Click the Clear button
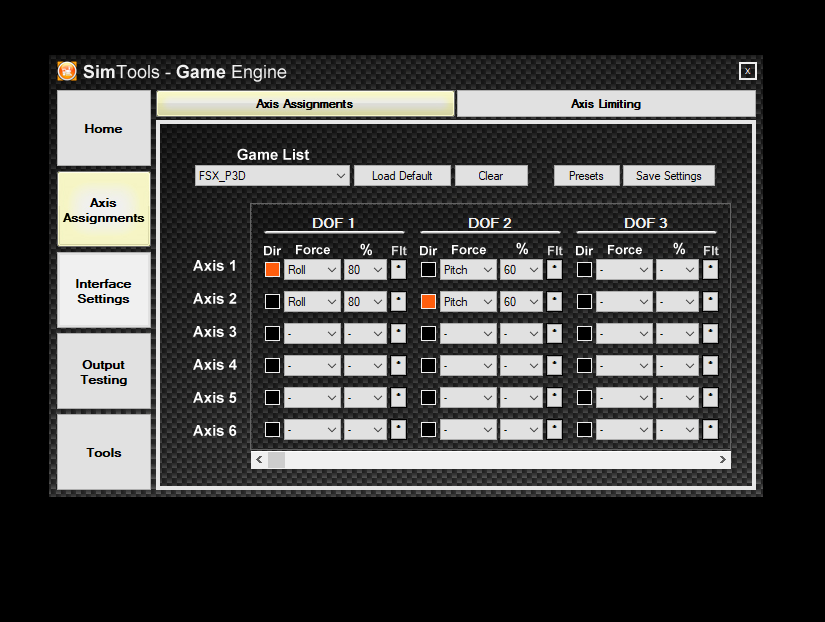The width and height of the screenshot is (825, 622). click(491, 176)
